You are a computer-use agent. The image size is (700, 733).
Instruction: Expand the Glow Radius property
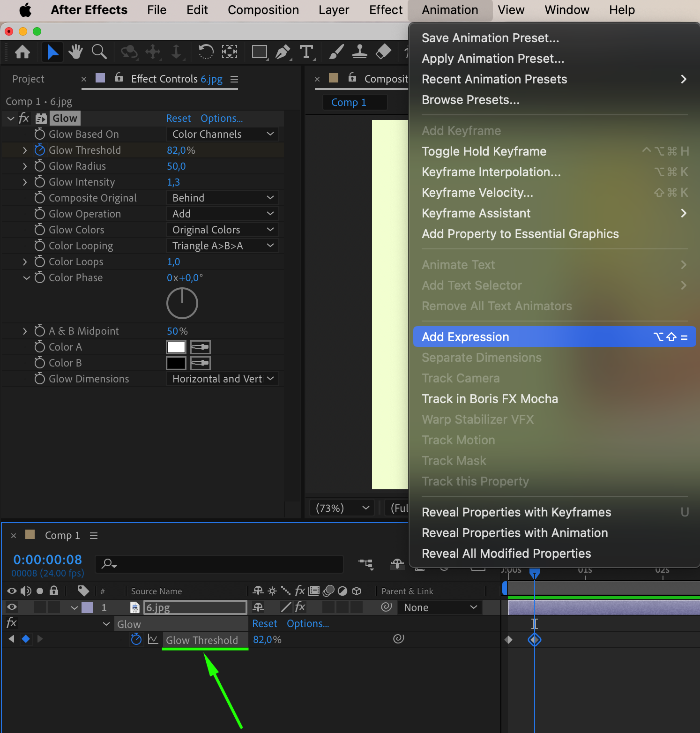pyautogui.click(x=25, y=166)
